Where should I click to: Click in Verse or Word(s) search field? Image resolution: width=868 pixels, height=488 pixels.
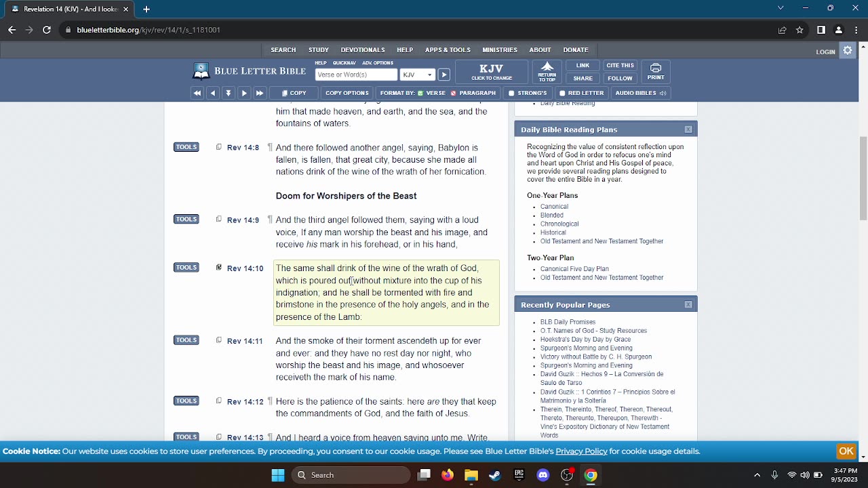[x=356, y=75]
